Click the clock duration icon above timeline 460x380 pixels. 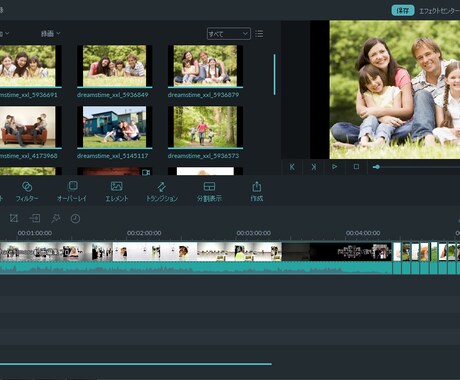click(75, 219)
